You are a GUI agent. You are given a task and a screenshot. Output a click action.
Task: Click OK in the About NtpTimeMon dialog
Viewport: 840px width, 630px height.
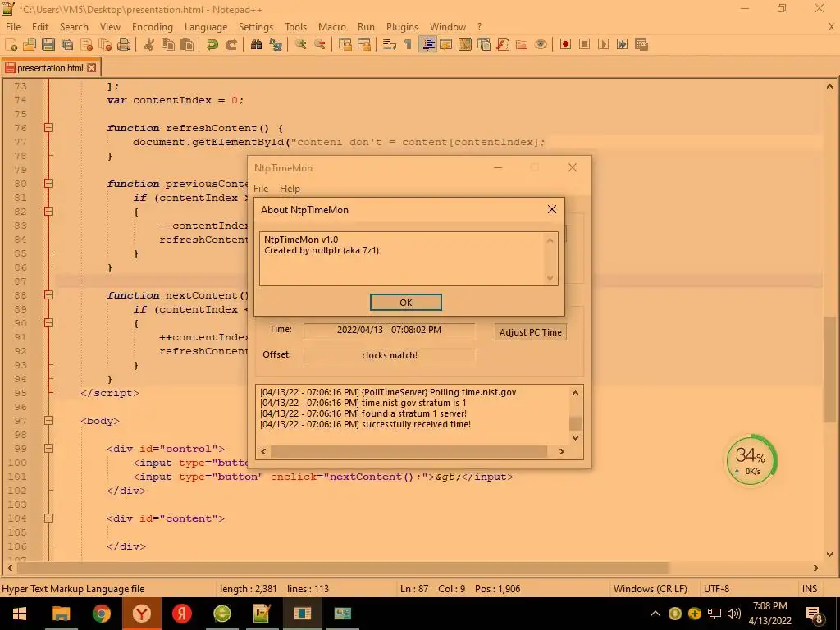tap(405, 303)
